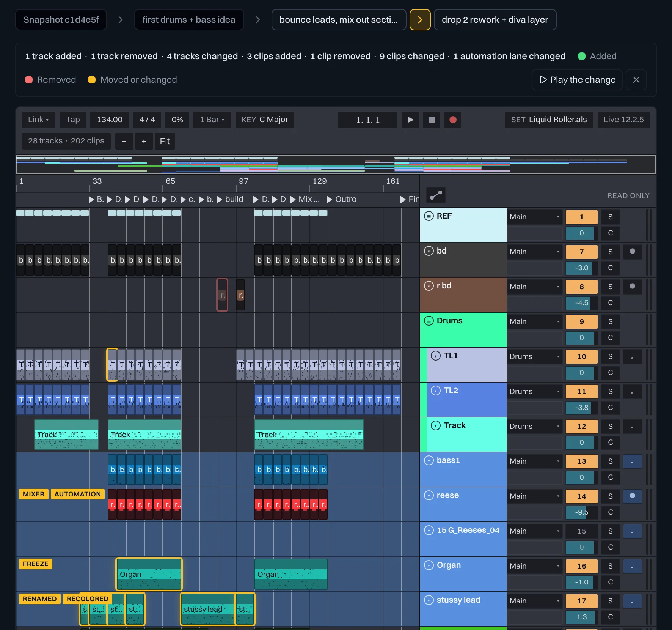Close the change summary panel

(x=636, y=80)
